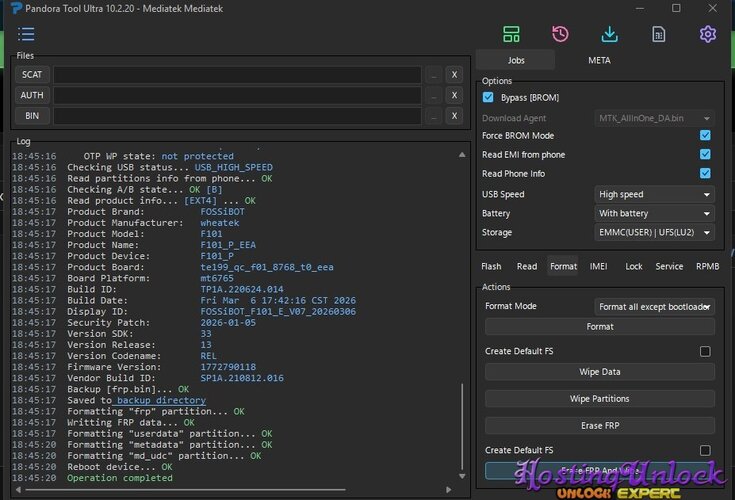735x500 pixels.
Task: Browse for SCAT file with ellipsis
Action: coord(434,75)
